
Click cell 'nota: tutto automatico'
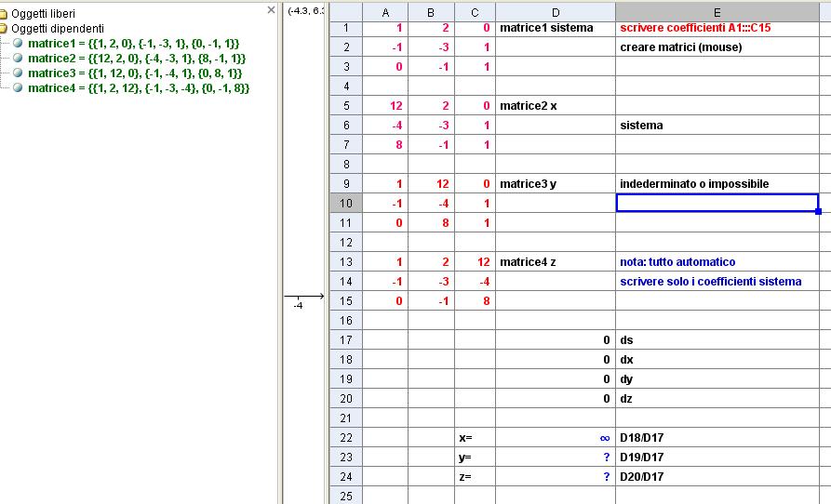click(717, 262)
